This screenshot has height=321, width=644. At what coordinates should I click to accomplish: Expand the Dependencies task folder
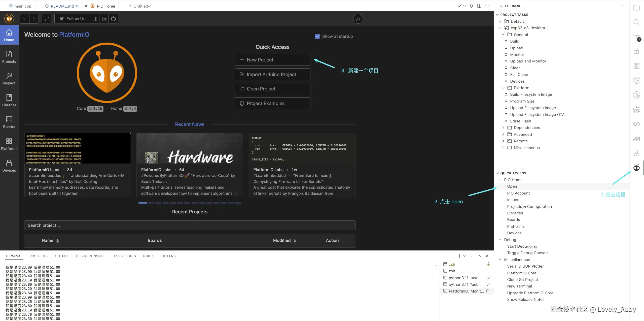526,128
